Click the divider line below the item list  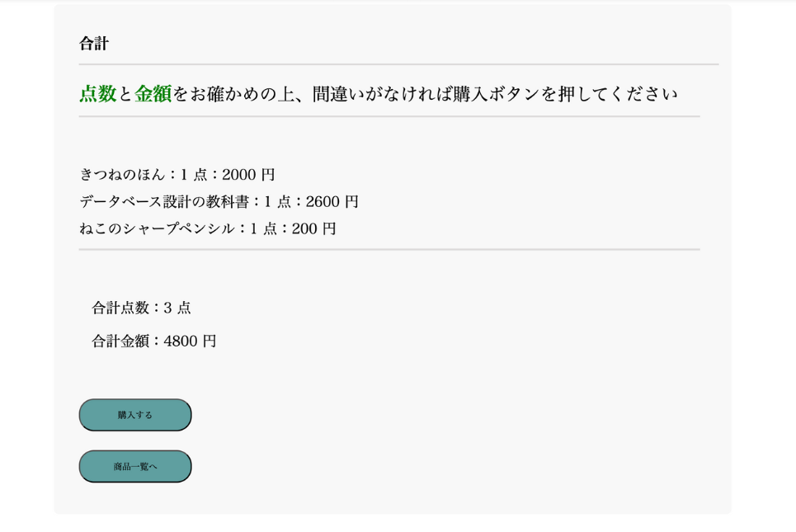tap(389, 249)
